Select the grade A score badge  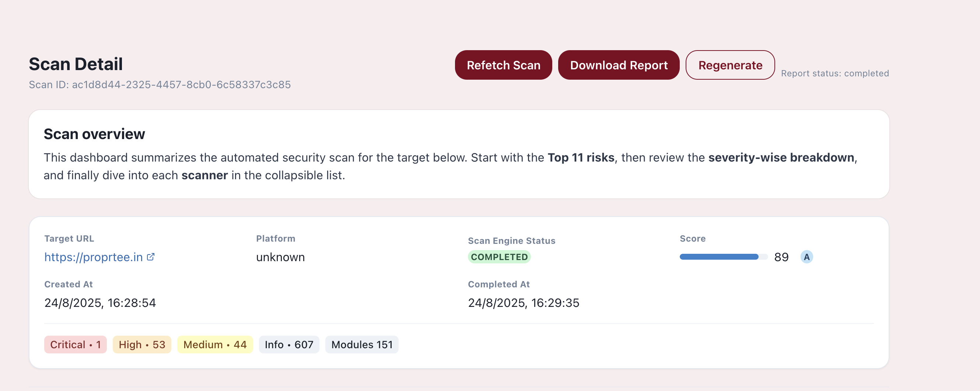pos(806,257)
